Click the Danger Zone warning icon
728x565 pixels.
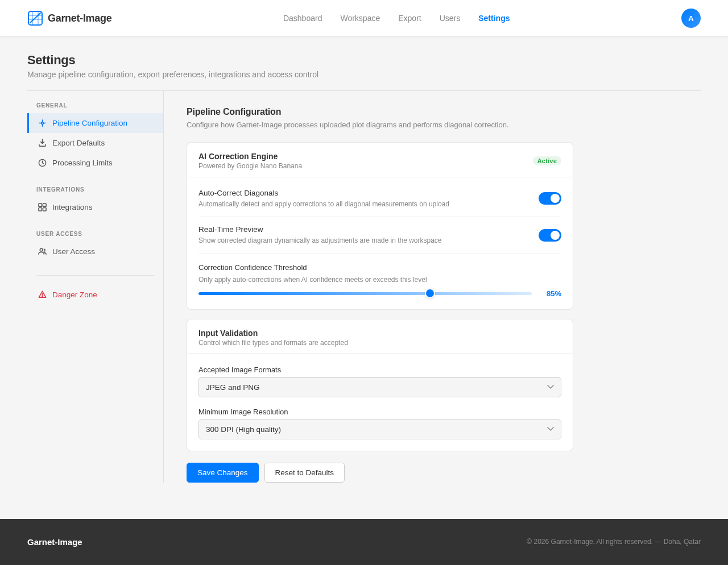pyautogui.click(x=42, y=294)
